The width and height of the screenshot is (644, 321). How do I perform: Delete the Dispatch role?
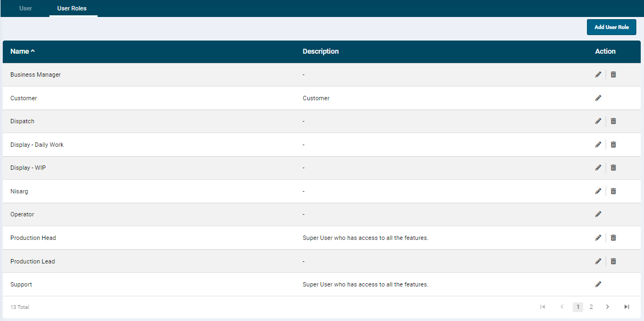pos(613,121)
